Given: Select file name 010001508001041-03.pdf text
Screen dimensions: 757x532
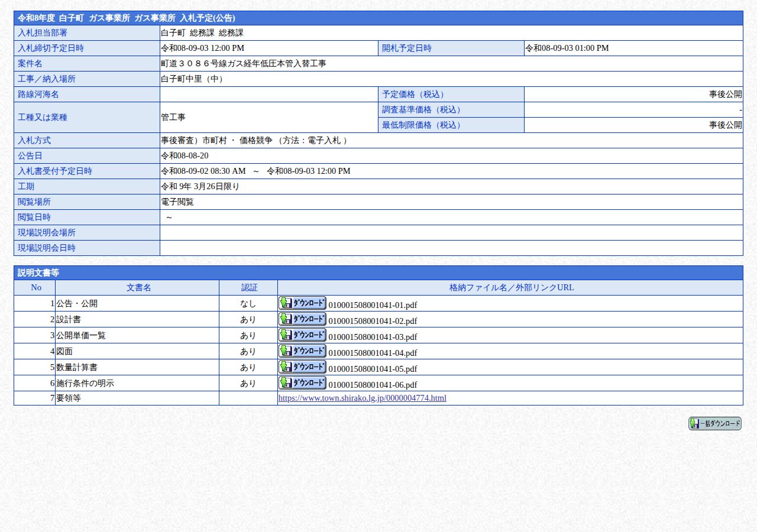Looking at the screenshot, I should point(373,337).
